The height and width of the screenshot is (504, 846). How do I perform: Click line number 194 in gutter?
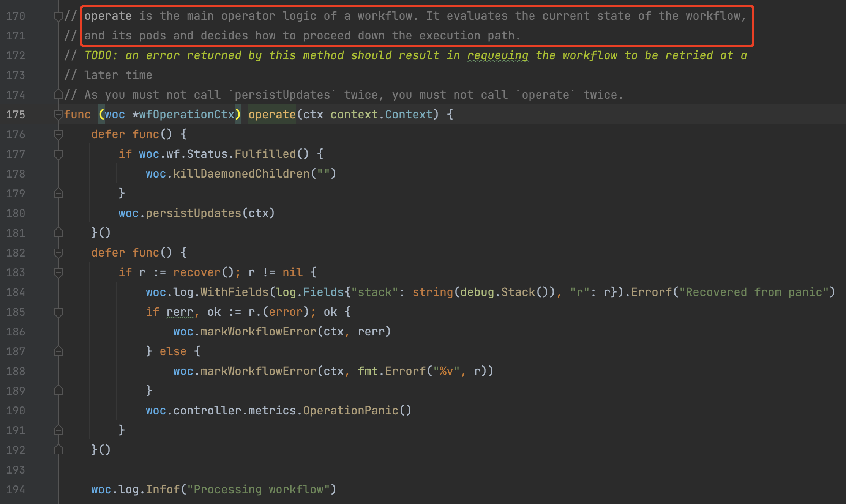[16, 490]
